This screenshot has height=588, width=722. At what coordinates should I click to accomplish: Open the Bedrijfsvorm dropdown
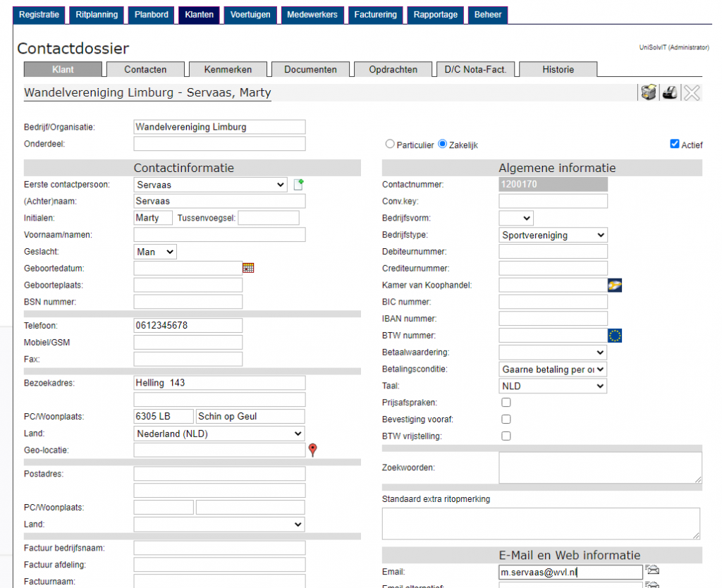[x=516, y=219]
